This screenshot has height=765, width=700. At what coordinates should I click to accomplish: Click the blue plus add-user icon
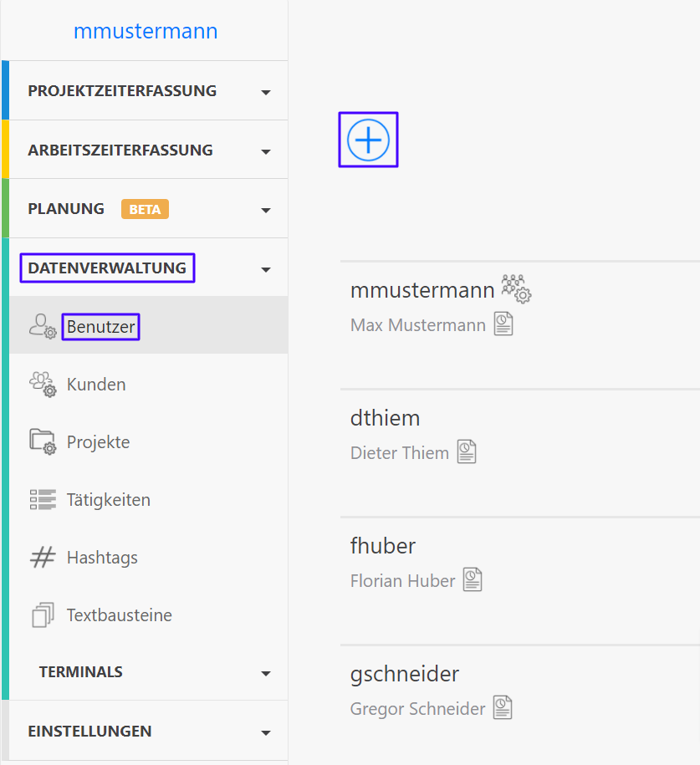tap(368, 140)
